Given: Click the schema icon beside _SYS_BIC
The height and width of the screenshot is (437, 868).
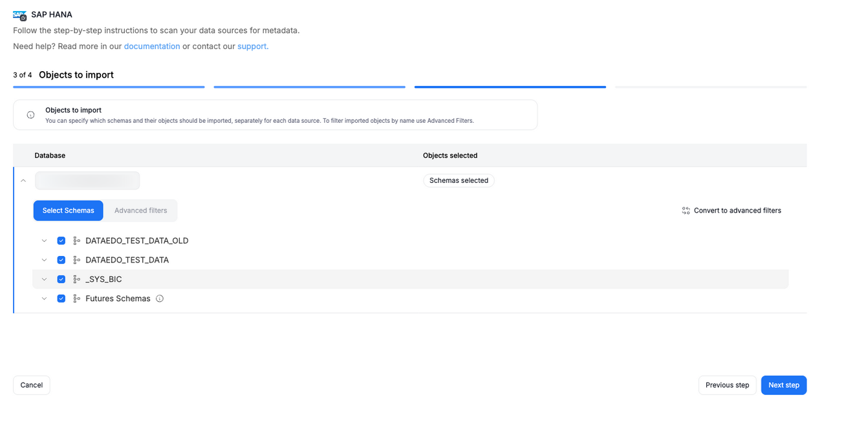Looking at the screenshot, I should (x=76, y=279).
